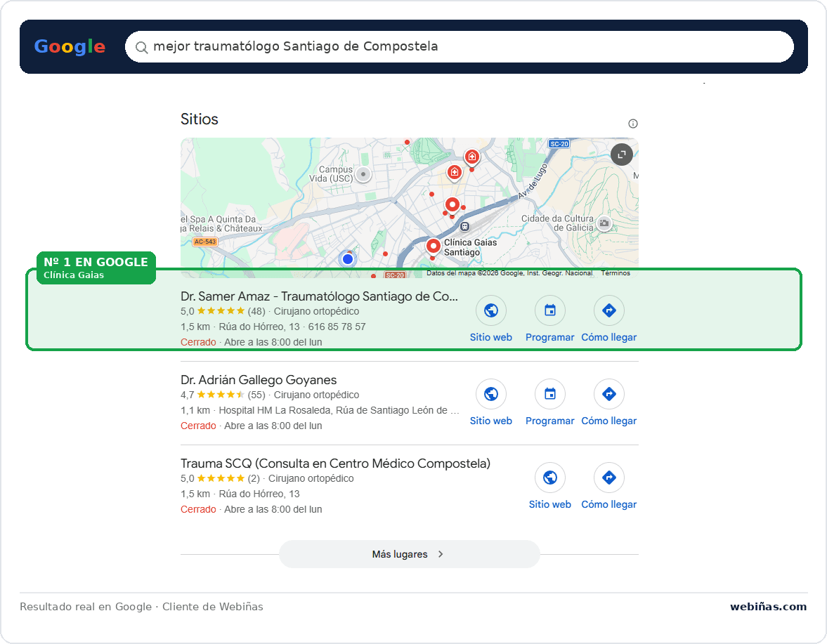Open Dr. Samer Amaz listing title
827x644 pixels.
[319, 296]
